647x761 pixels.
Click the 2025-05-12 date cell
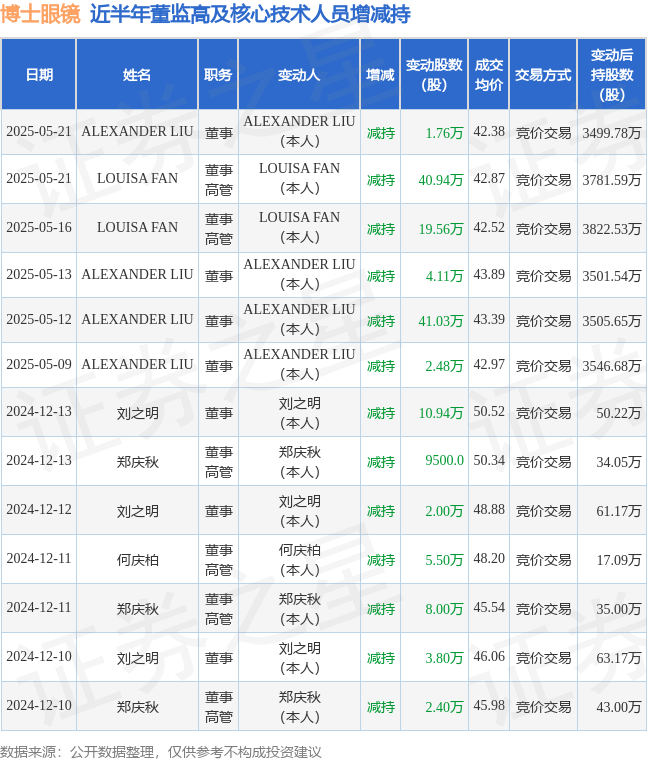click(39, 319)
